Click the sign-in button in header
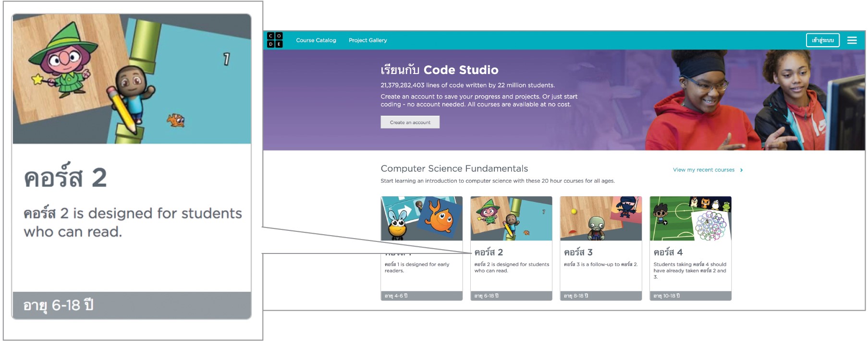 pyautogui.click(x=822, y=40)
